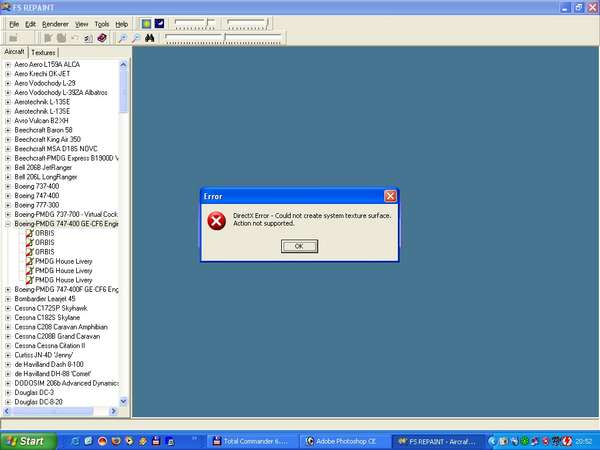
Task: Collapse the Boeing-PMDG 747-400 GE-CF6 node
Action: coord(8,224)
